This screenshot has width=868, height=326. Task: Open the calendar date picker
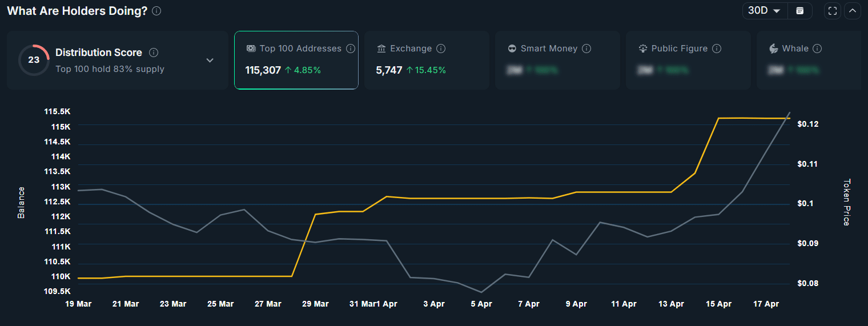click(x=800, y=11)
